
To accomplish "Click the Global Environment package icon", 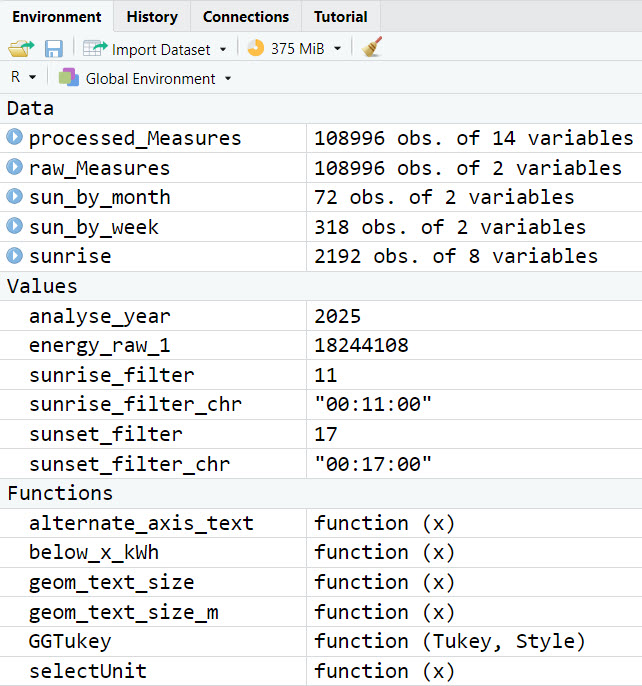I will (x=68, y=78).
